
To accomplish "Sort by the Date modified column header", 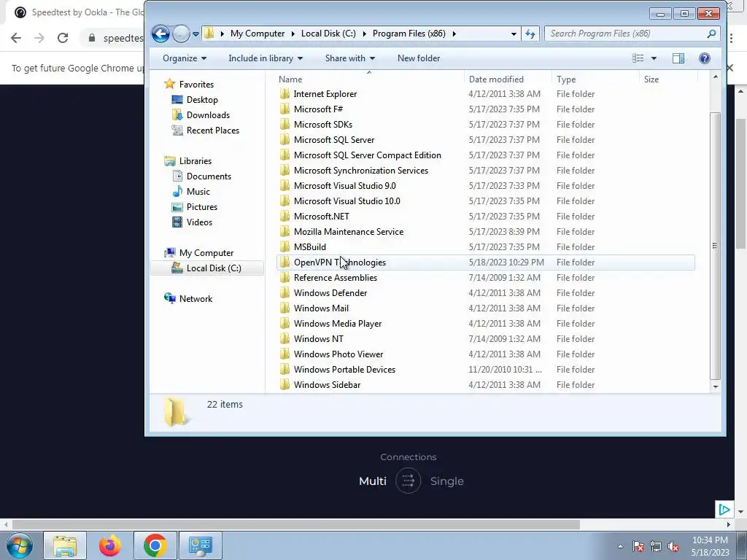I will coord(496,79).
